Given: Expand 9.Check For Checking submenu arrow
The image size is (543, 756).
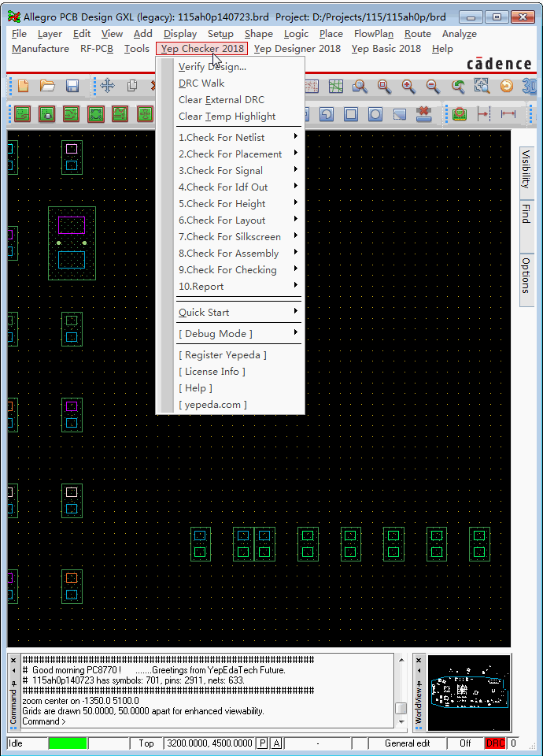Looking at the screenshot, I should (296, 269).
